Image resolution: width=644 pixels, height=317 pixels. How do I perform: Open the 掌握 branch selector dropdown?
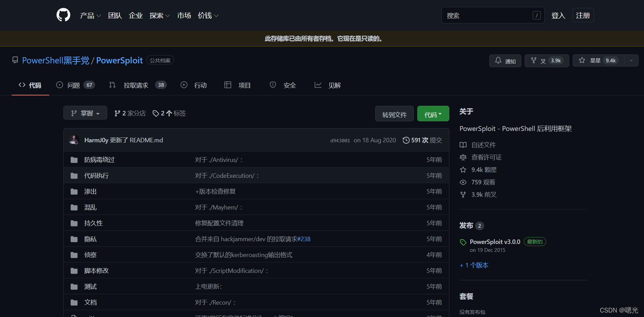(x=85, y=113)
